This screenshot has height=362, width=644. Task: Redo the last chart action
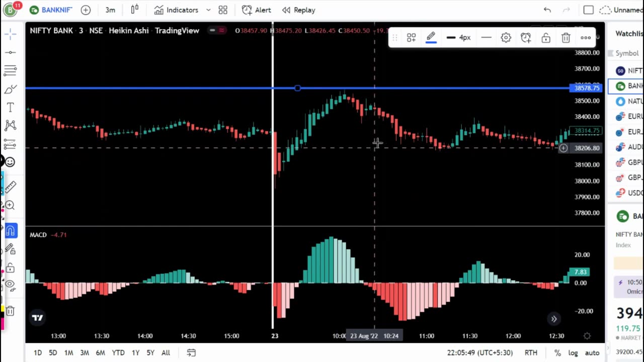click(567, 10)
